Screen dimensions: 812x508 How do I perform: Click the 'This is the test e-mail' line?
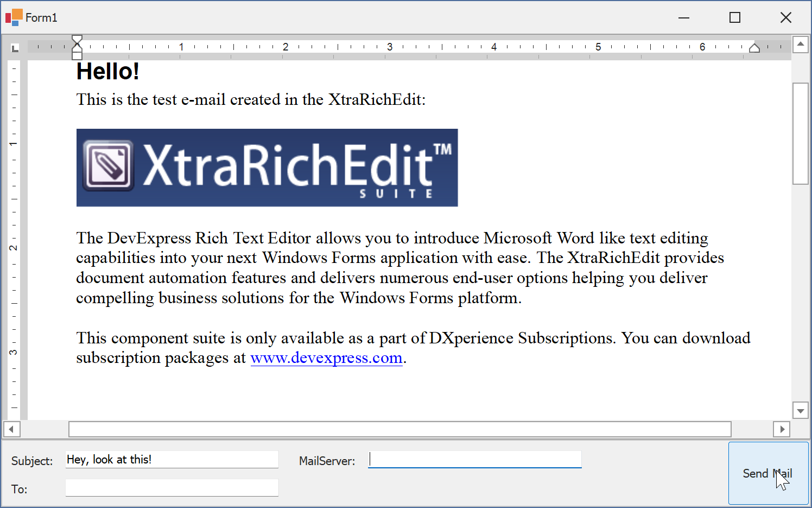pyautogui.click(x=251, y=99)
